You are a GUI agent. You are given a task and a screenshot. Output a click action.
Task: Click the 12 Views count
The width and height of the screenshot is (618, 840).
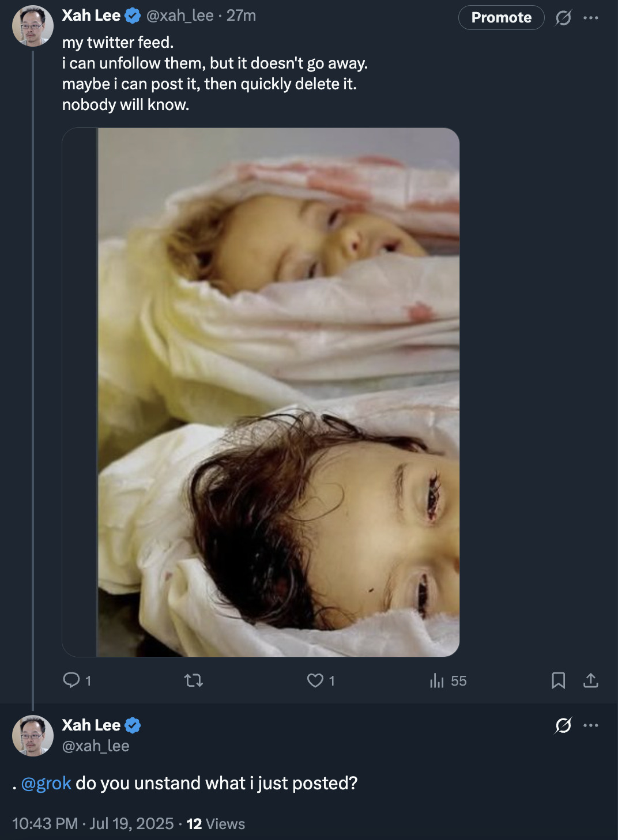(216, 824)
